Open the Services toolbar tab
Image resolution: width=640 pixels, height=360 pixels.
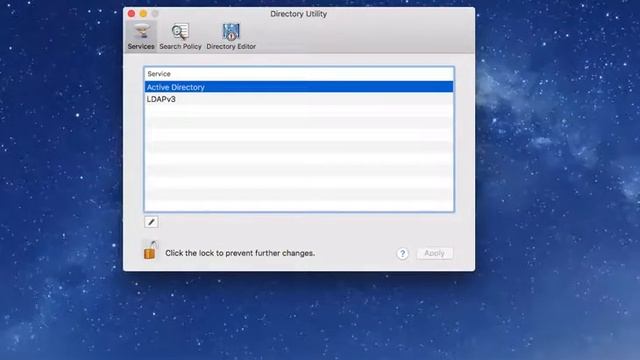pos(141,37)
